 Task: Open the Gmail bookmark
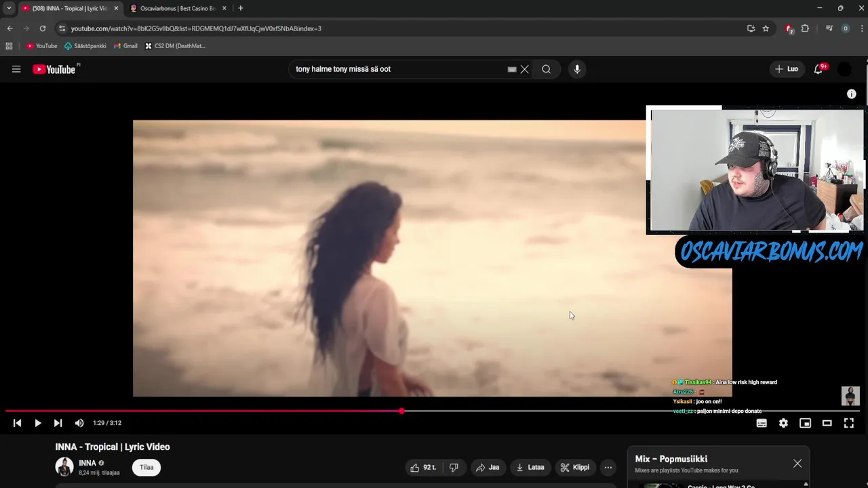point(125,46)
